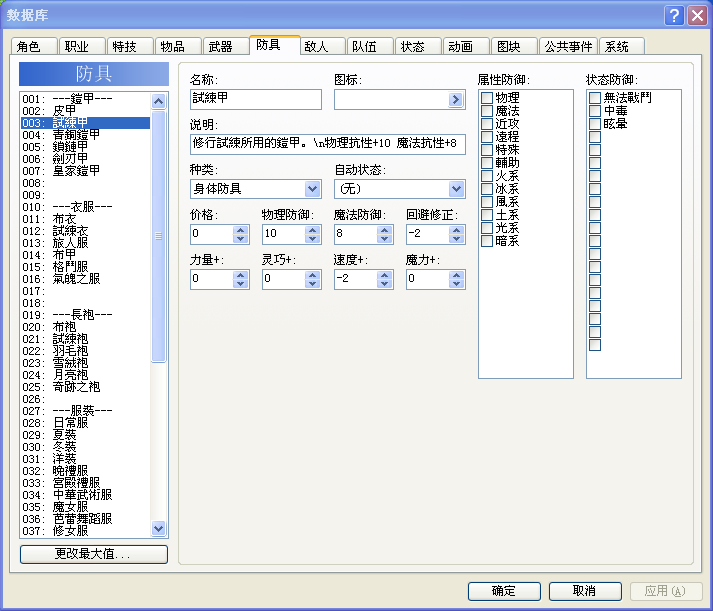Switch to the 系统 tab
713x611 pixels.
pyautogui.click(x=622, y=46)
